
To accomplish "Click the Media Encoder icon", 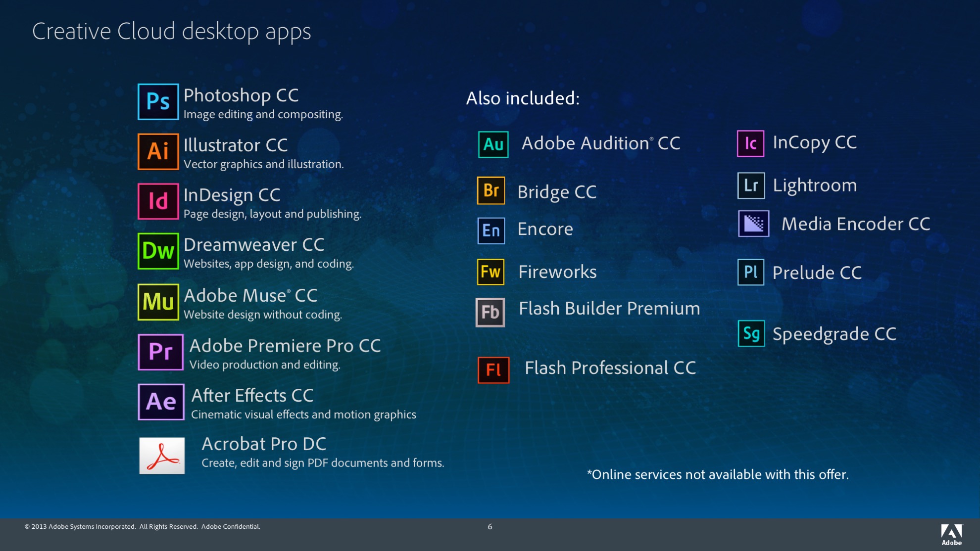I will click(x=753, y=224).
